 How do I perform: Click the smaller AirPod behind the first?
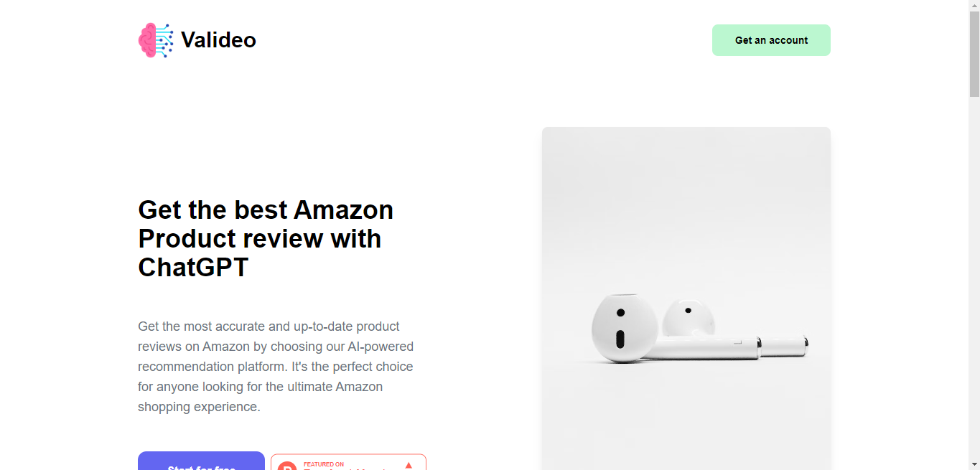coord(688,318)
